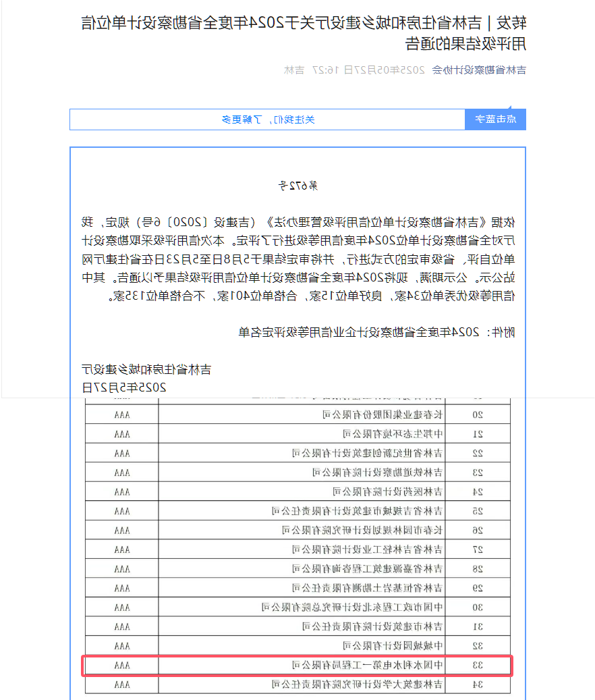Click the AAA rating in row 30

(x=121, y=607)
